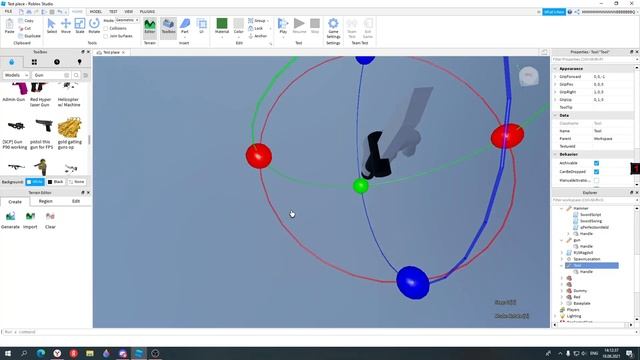
Task: Uncheck the CanBeDropped property checkbox
Action: [596, 172]
